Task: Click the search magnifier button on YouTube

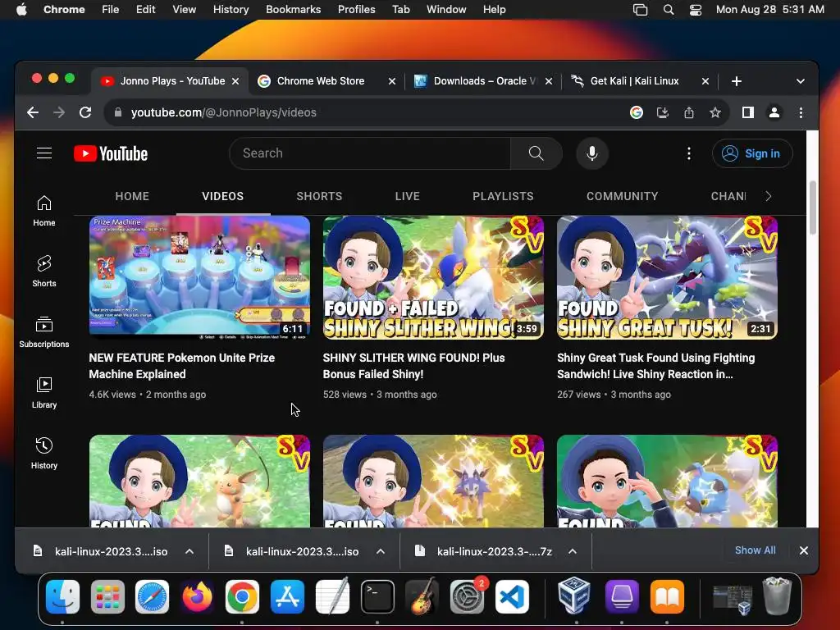Action: point(536,153)
